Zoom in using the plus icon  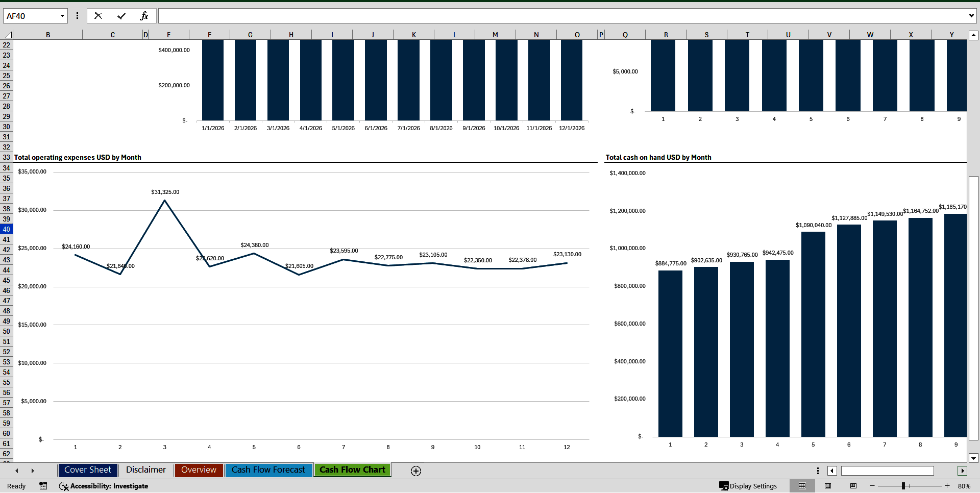tap(947, 486)
